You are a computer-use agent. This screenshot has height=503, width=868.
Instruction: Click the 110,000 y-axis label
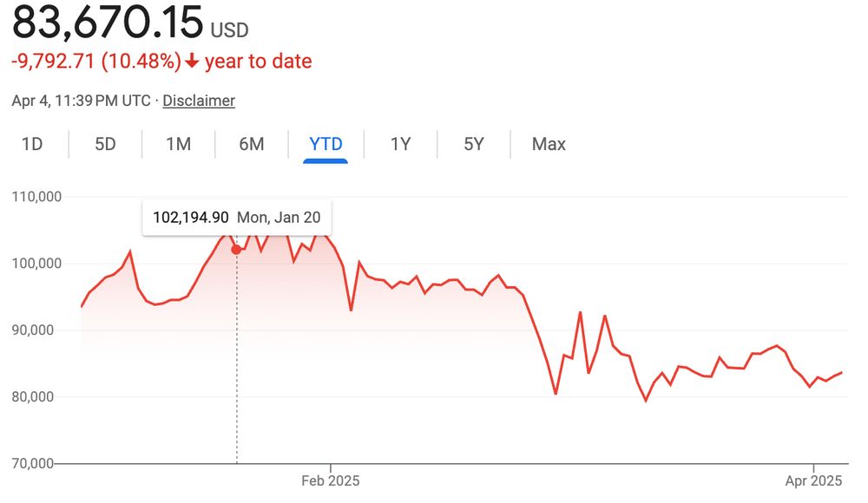click(36, 197)
